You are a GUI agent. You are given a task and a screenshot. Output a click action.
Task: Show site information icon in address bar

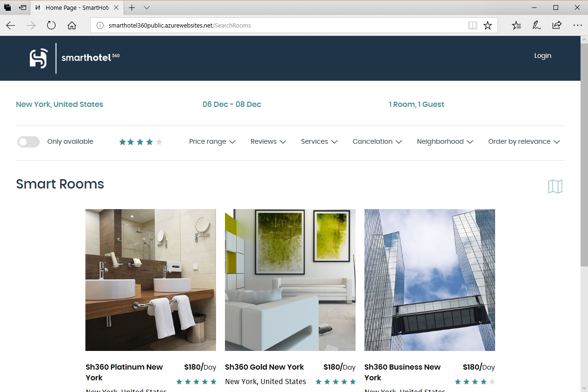click(x=99, y=26)
